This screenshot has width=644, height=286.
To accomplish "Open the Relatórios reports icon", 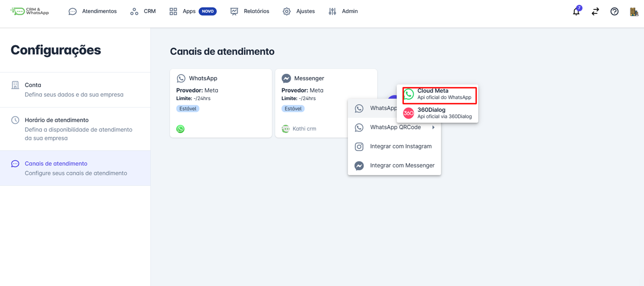I will [234, 11].
